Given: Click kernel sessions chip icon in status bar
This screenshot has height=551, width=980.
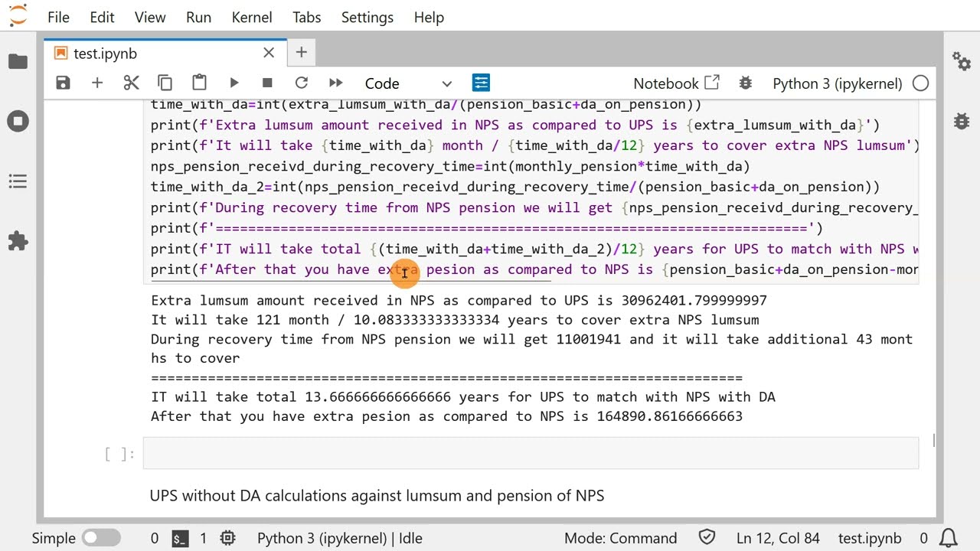Looking at the screenshot, I should click(x=227, y=538).
